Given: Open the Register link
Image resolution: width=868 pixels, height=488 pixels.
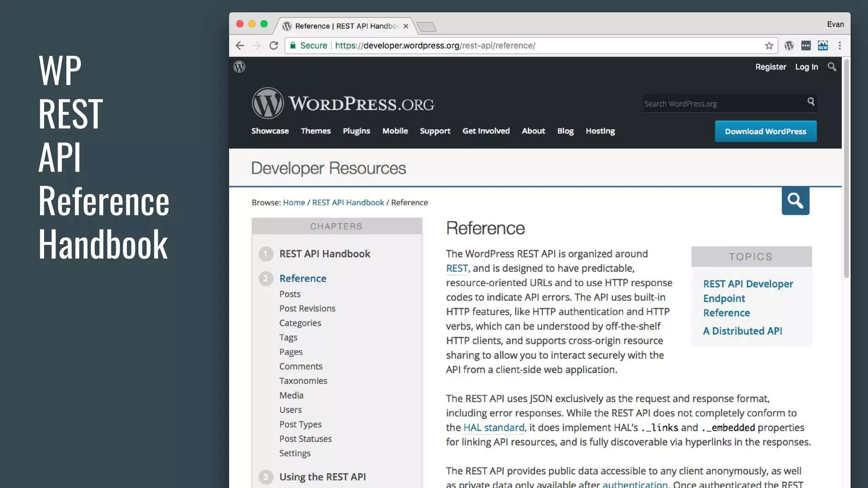Looking at the screenshot, I should [x=771, y=67].
